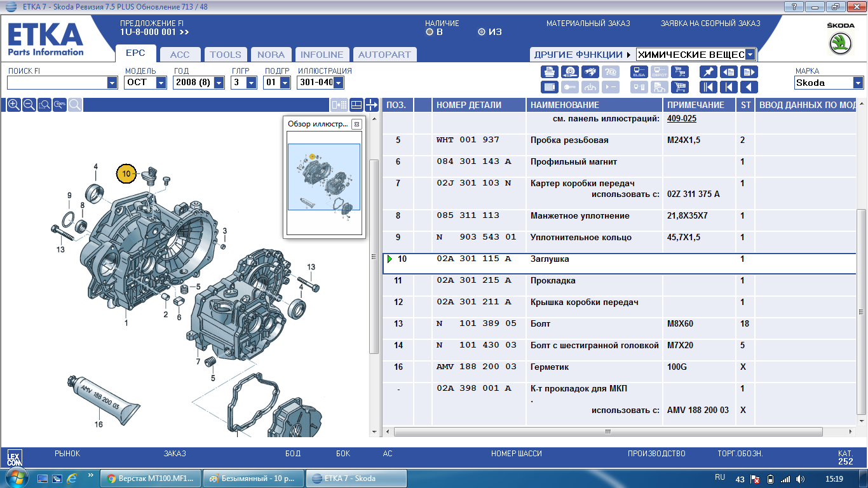868x488 pixels.
Task: Click the LexCom logo in status bar
Action: (14, 458)
